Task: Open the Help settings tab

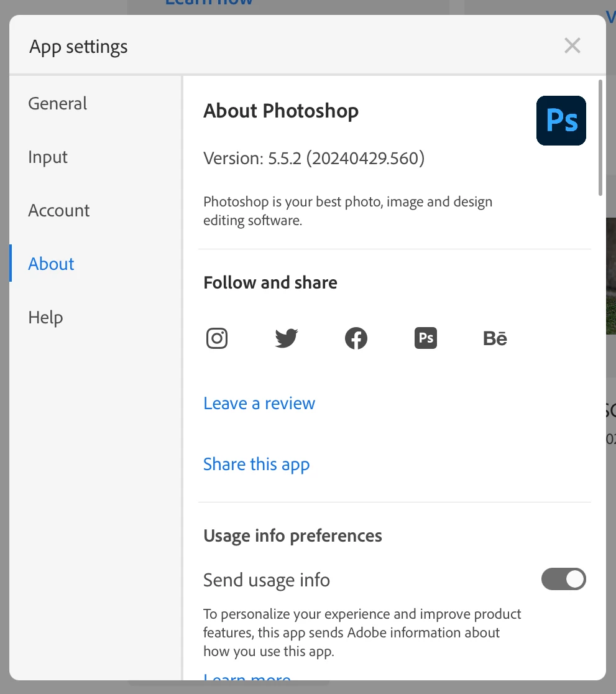Action: click(45, 317)
